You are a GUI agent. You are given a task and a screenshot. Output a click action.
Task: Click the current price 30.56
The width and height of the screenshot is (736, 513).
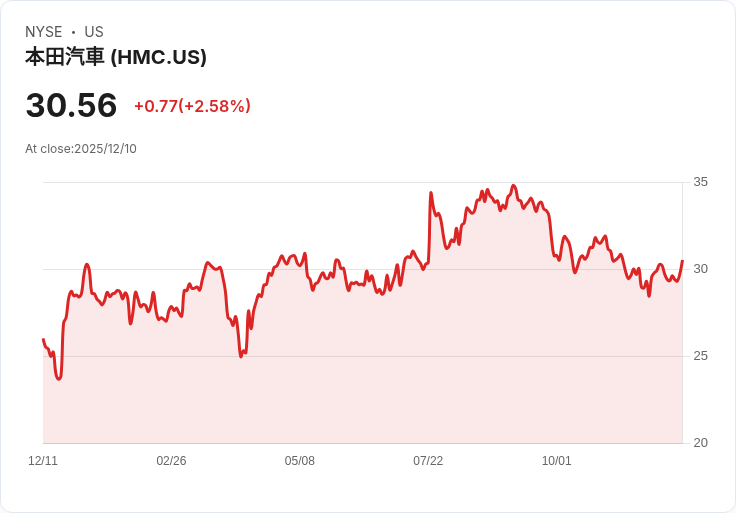[x=71, y=105]
